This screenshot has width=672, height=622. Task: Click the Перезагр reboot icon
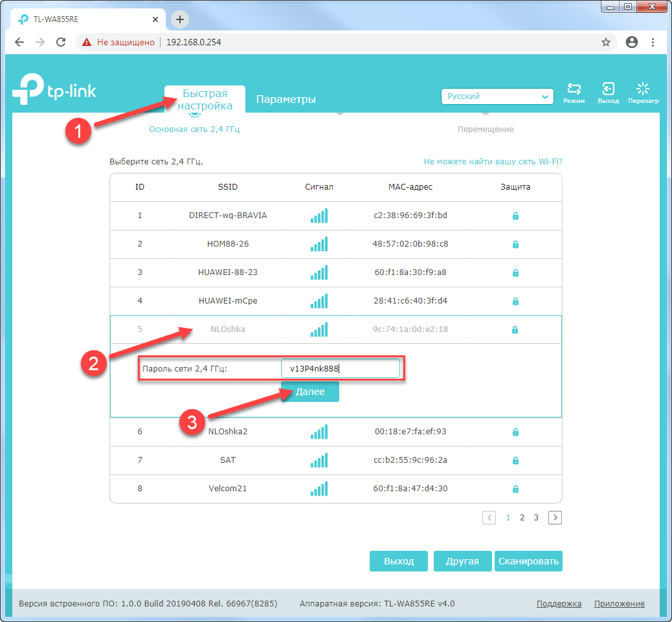tap(643, 89)
